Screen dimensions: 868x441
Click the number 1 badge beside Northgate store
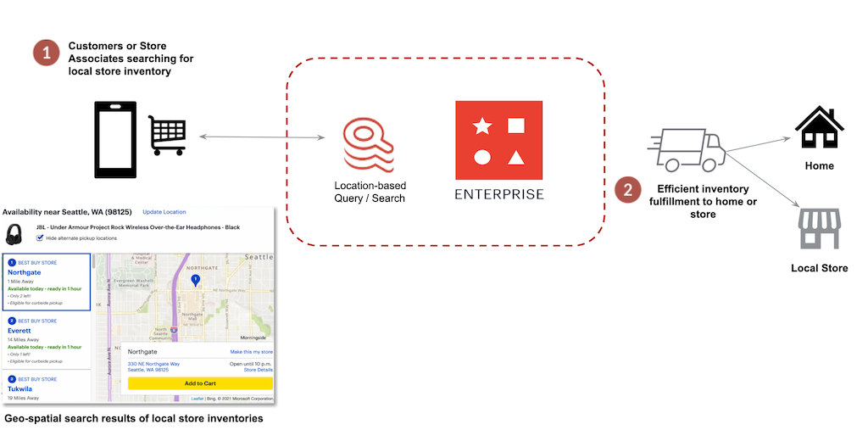click(12, 263)
